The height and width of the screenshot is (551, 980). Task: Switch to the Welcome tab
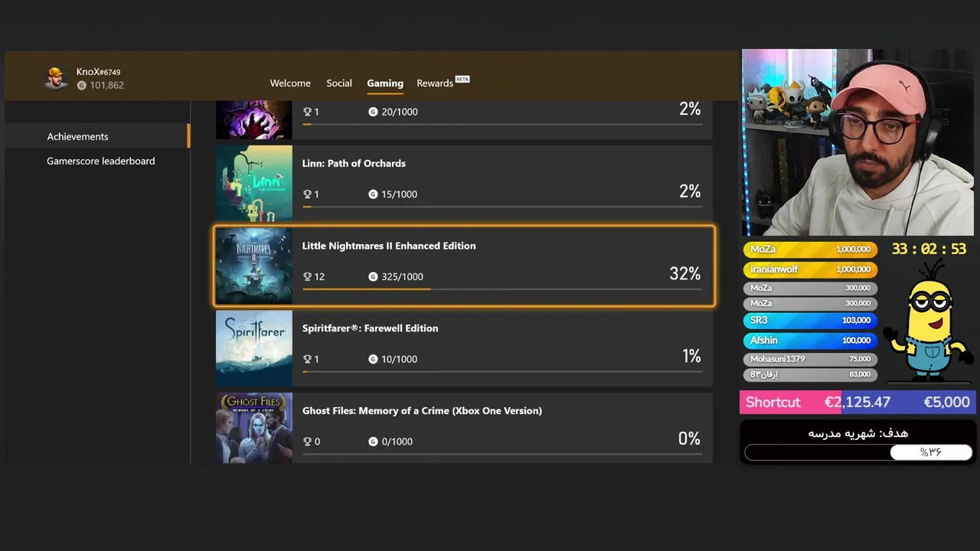coord(290,83)
